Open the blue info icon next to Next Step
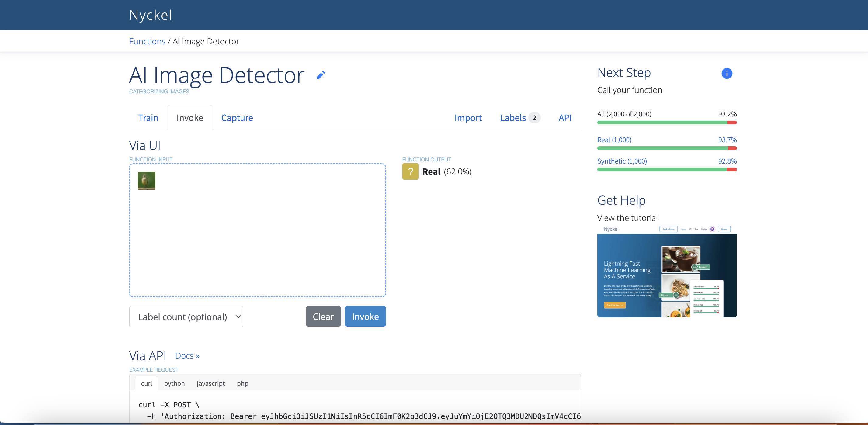868x425 pixels. click(x=727, y=73)
